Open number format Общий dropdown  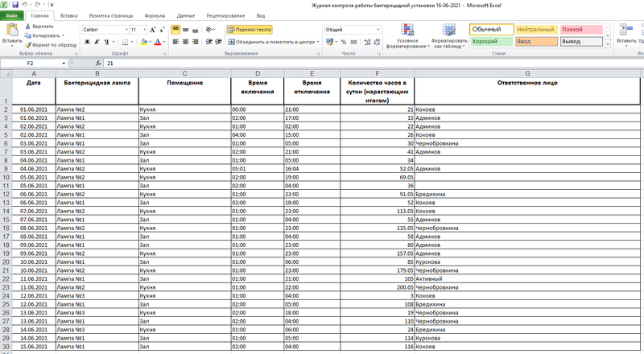pos(378,30)
